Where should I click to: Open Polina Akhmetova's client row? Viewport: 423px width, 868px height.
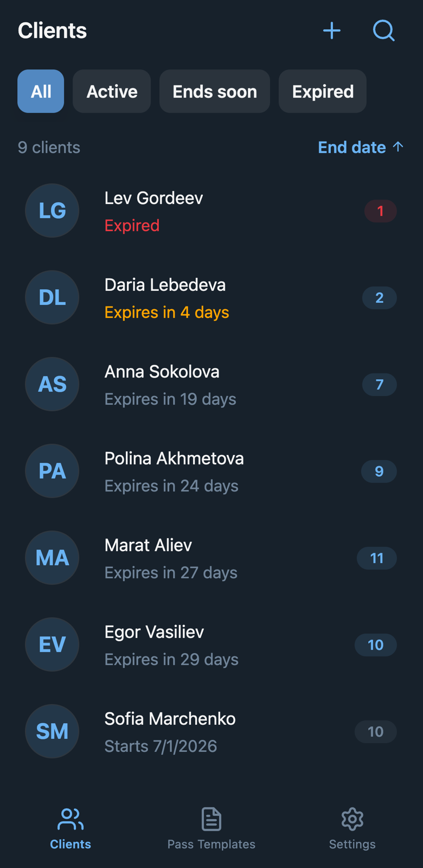[211, 471]
